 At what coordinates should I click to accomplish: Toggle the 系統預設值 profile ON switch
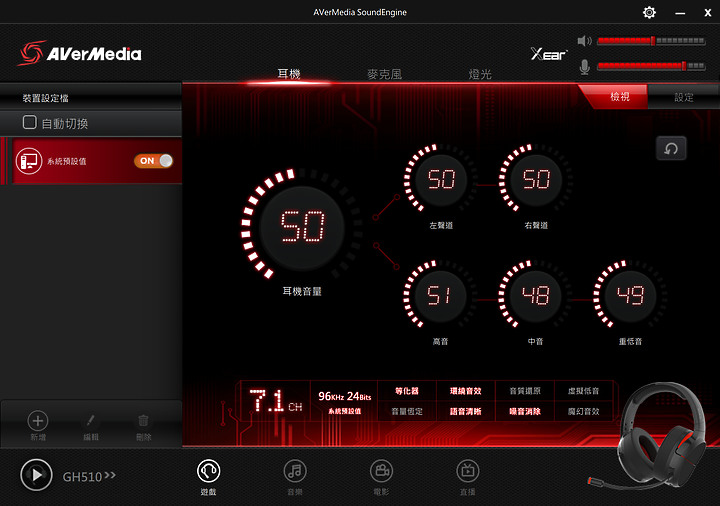tap(153, 161)
